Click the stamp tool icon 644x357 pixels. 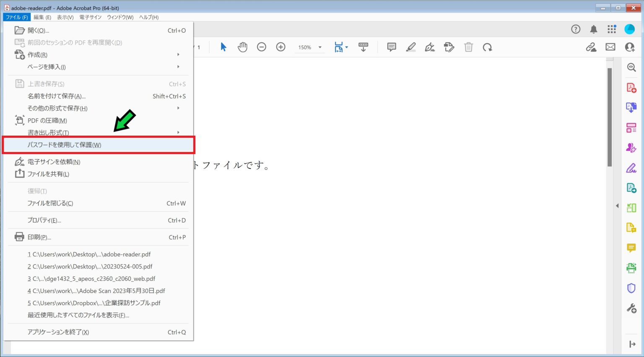449,47
